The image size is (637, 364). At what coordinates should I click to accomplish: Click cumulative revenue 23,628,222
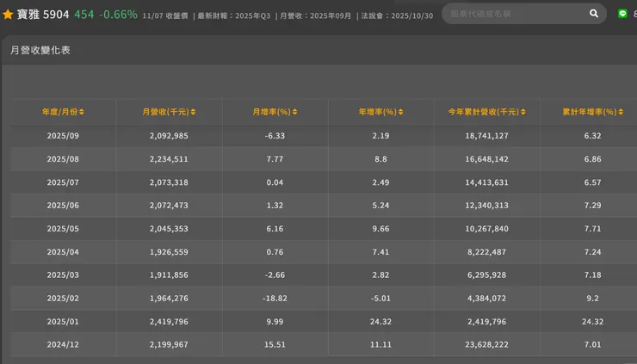(486, 344)
